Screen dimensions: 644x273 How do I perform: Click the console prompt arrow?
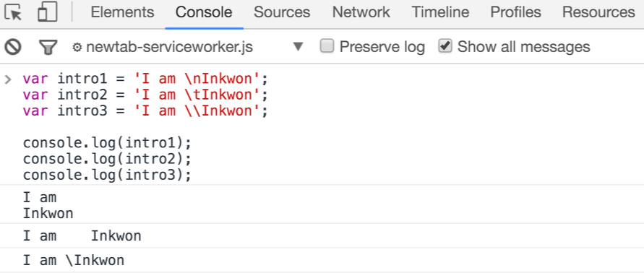pos(8,79)
